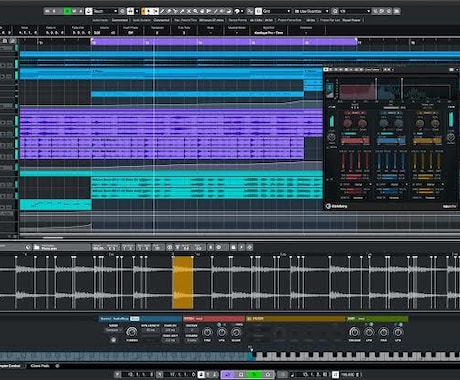The width and height of the screenshot is (460, 380).
Task: Click the Pitch Glide knob
Action: click(x=236, y=332)
